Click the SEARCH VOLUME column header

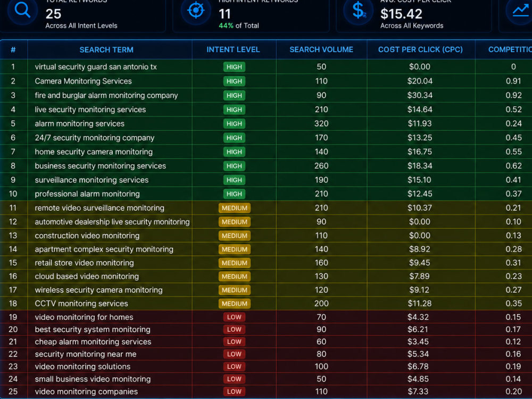point(321,49)
